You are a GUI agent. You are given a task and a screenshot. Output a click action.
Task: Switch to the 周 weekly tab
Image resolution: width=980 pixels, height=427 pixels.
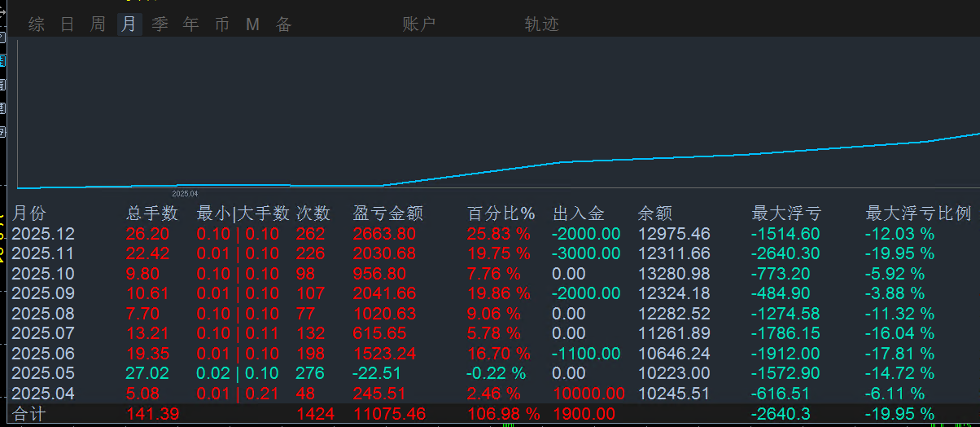(x=98, y=24)
